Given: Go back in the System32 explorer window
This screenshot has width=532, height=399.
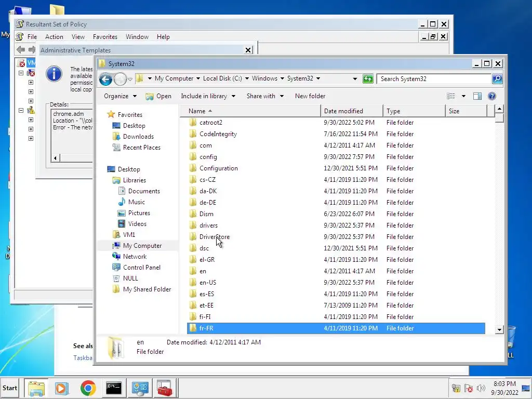Looking at the screenshot, I should 105,79.
